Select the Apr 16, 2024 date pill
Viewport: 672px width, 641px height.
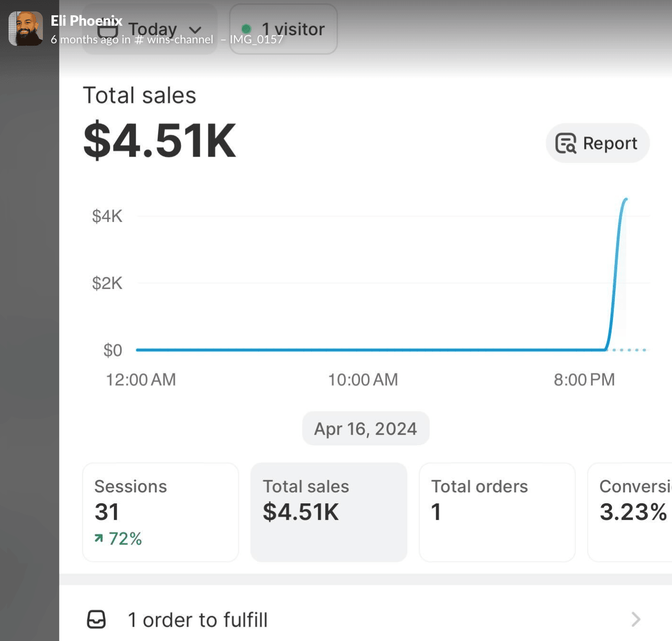(x=366, y=429)
